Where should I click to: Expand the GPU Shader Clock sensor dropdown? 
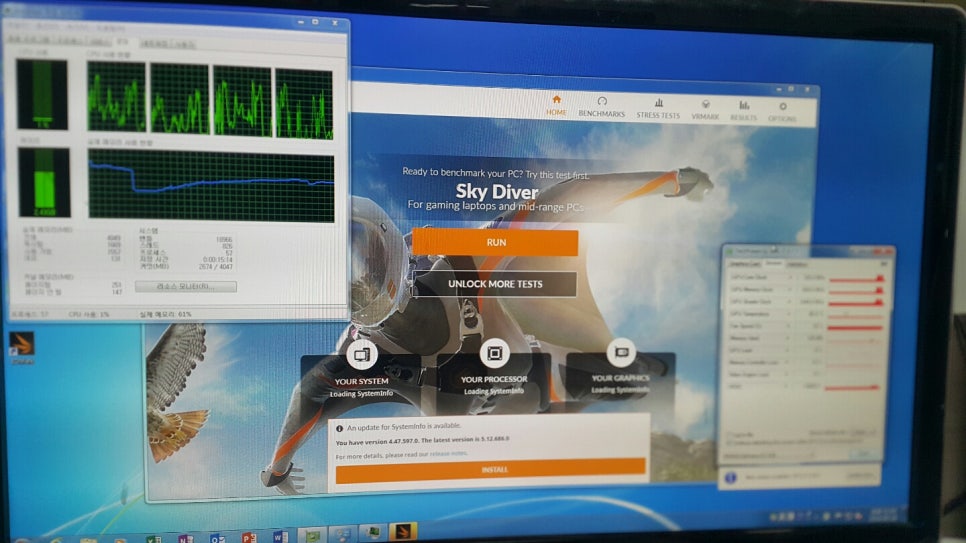click(x=790, y=301)
